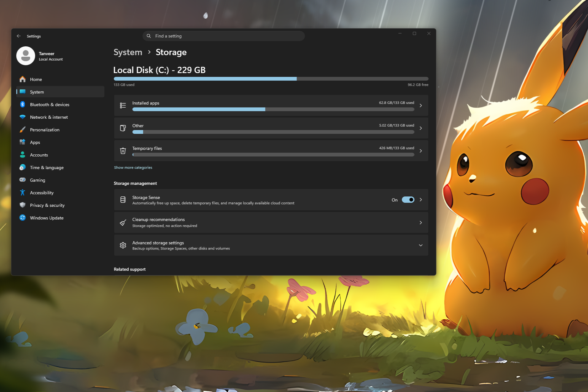Viewport: 588px width, 392px height.
Task: Click the Accessibility figure icon
Action: tap(22, 192)
